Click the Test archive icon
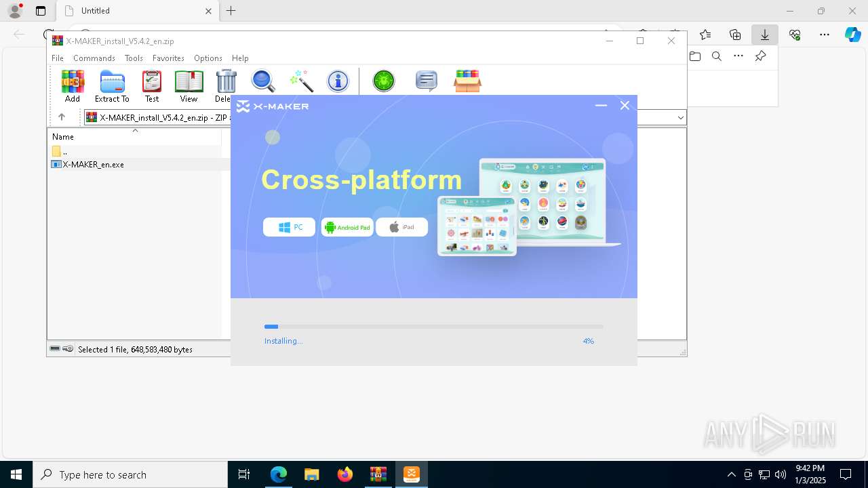The image size is (868, 488). [x=152, y=86]
